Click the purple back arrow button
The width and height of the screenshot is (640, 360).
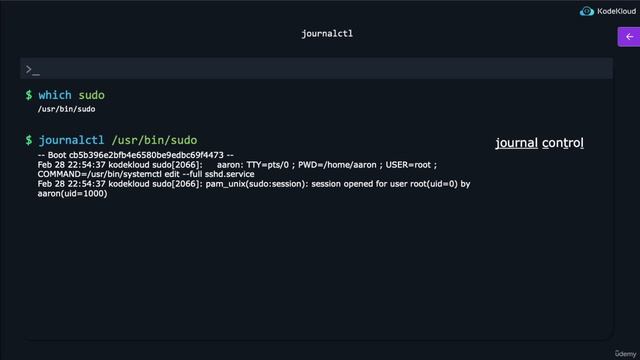[x=629, y=37]
